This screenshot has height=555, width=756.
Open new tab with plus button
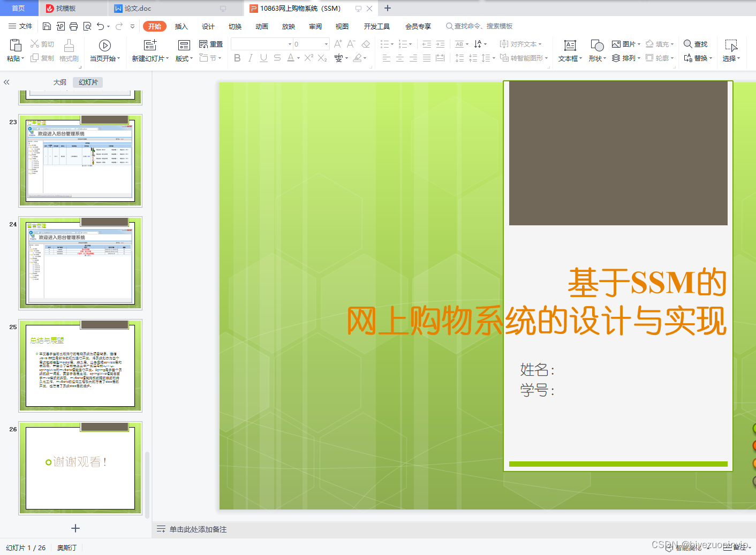[388, 8]
